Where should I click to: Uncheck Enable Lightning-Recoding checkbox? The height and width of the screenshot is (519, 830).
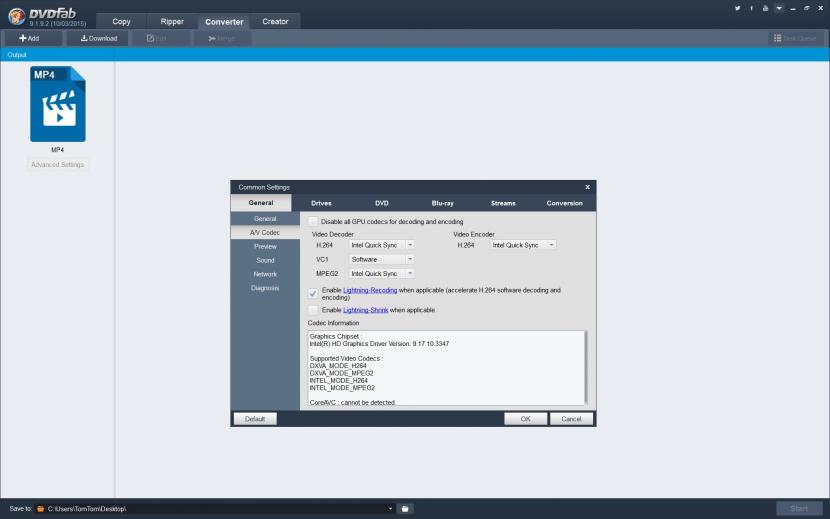(x=313, y=293)
